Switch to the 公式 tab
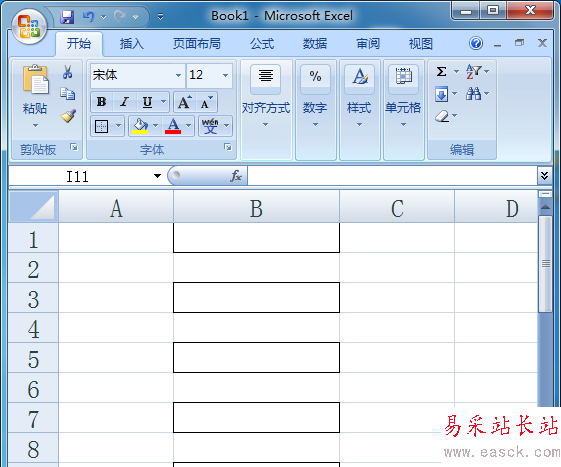 [262, 44]
